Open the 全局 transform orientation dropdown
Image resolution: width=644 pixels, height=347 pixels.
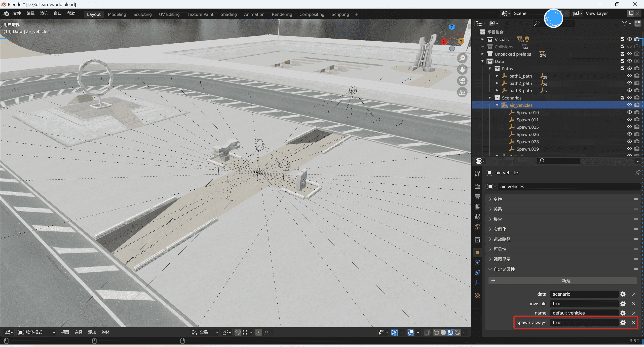point(205,332)
